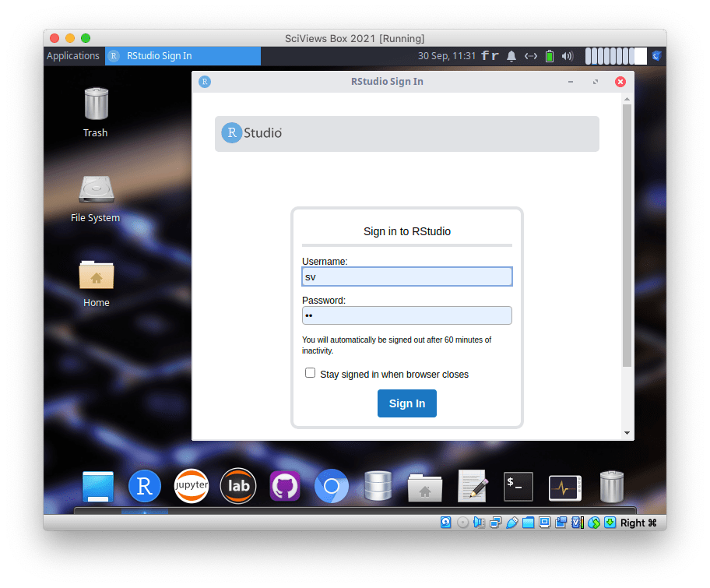
Task: Close the RStudio Sign In window
Action: (x=620, y=82)
